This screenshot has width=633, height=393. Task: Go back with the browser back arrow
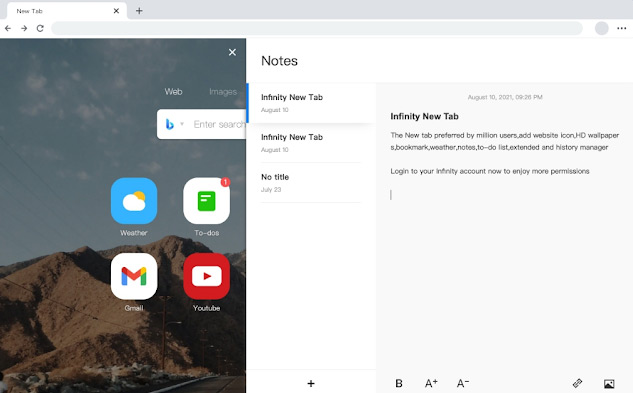pos(8,28)
